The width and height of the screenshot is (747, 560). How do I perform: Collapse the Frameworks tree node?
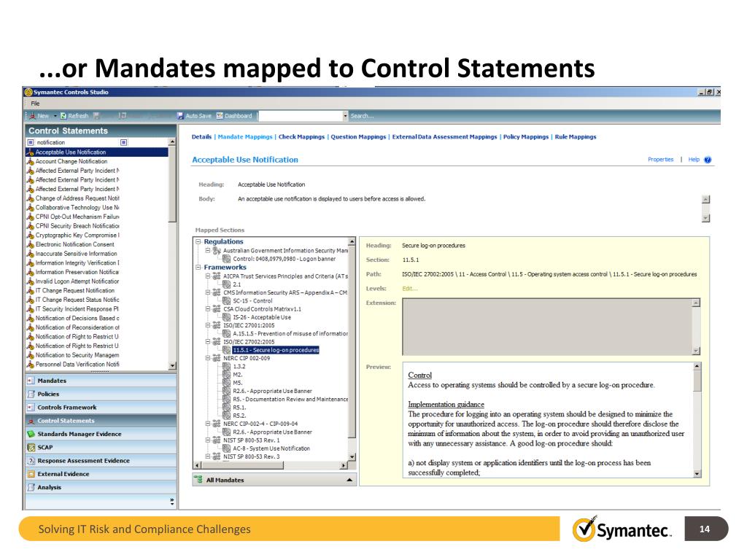[198, 268]
